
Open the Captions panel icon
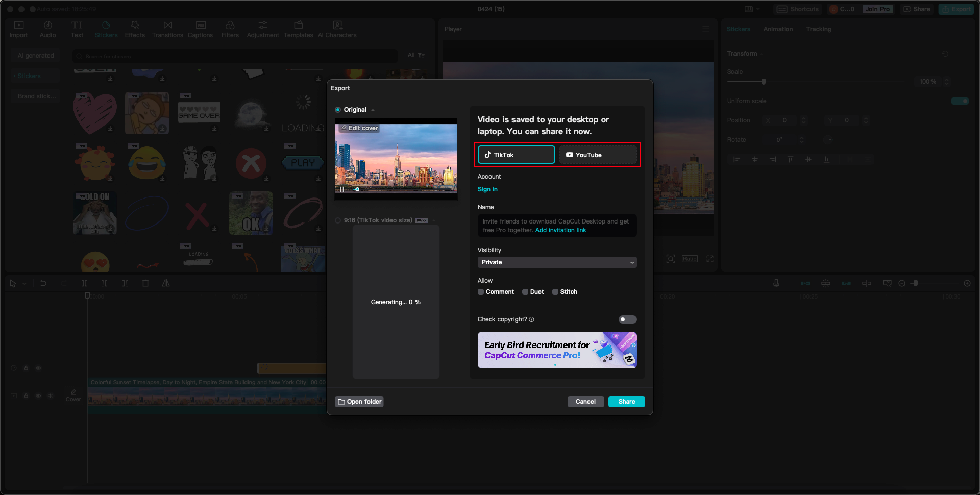click(x=201, y=25)
